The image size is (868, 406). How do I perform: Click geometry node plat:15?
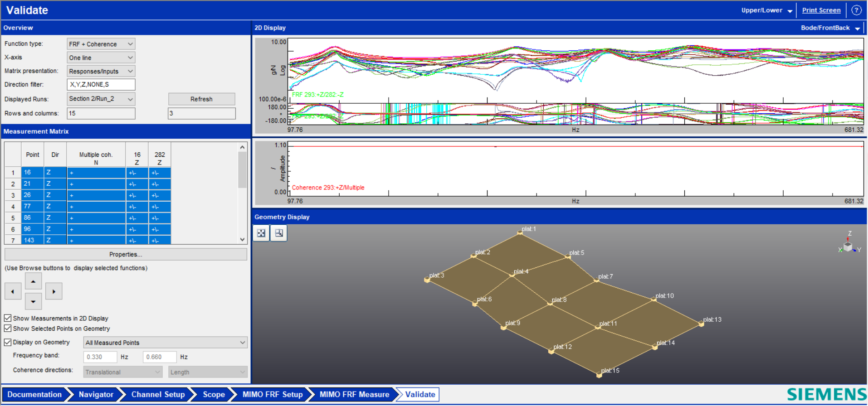click(599, 375)
